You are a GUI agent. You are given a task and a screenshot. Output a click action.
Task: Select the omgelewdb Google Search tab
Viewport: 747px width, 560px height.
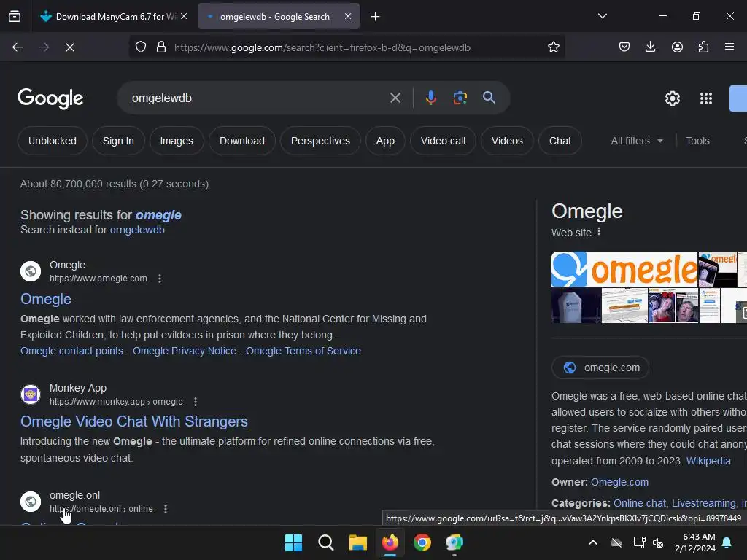pos(275,17)
